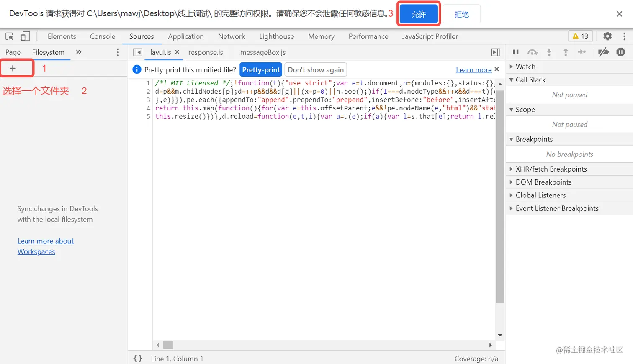Expand XHR/fetch Breakpoints section
The height and width of the screenshot is (364, 633).
(x=569, y=169)
